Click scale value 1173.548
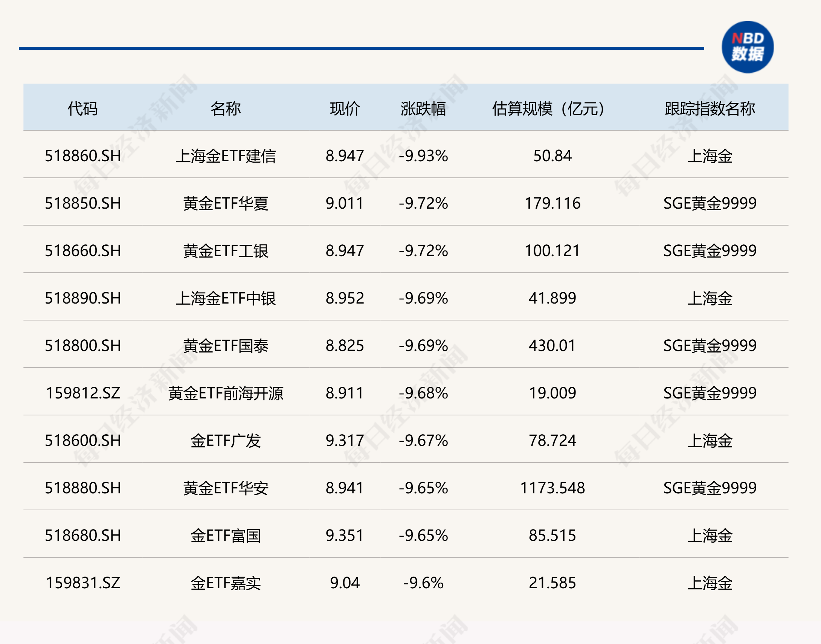The height and width of the screenshot is (644, 821). coord(552,488)
